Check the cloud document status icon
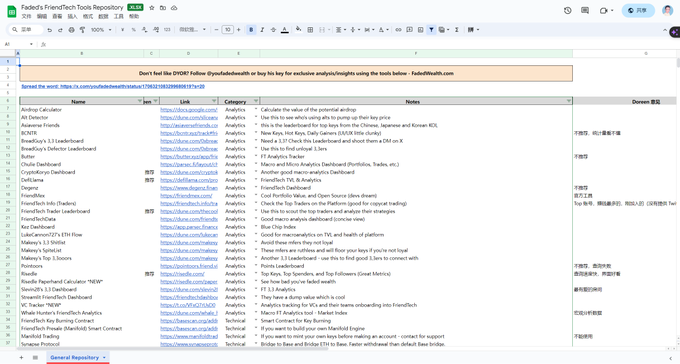The image size is (680, 364). coord(174,8)
